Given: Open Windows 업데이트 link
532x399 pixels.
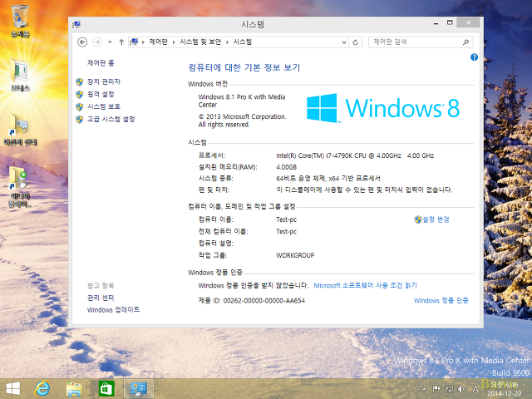Looking at the screenshot, I should [x=113, y=310].
